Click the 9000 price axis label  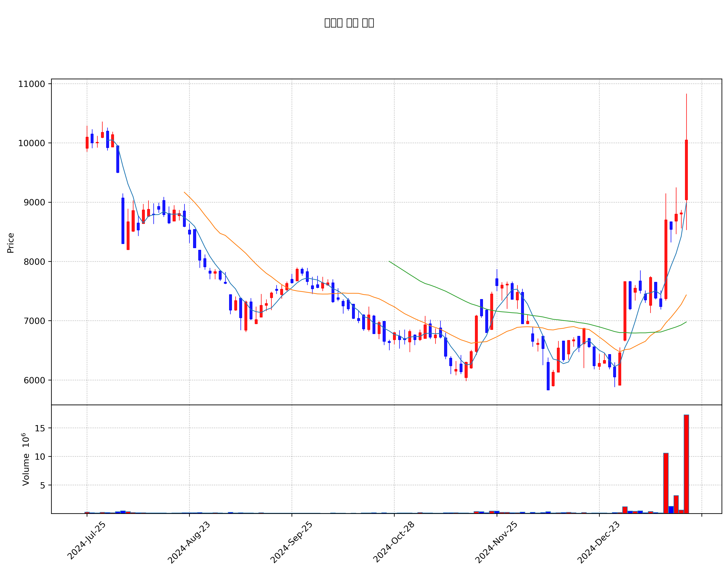click(34, 202)
